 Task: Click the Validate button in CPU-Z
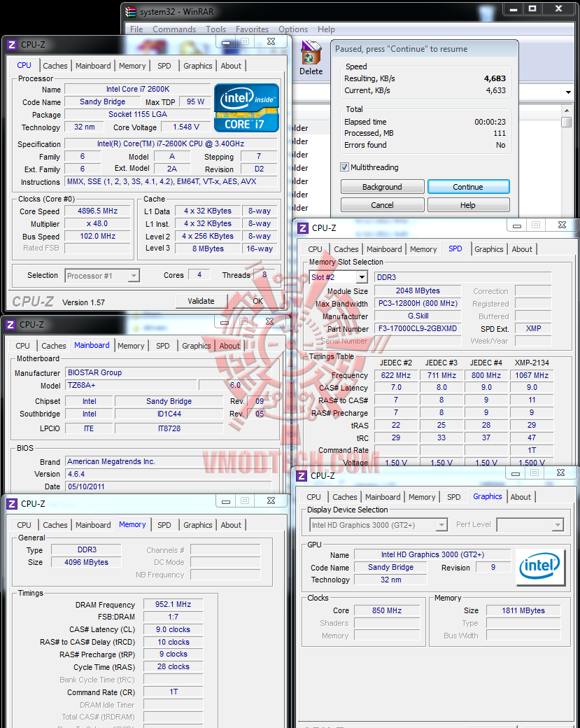click(201, 301)
